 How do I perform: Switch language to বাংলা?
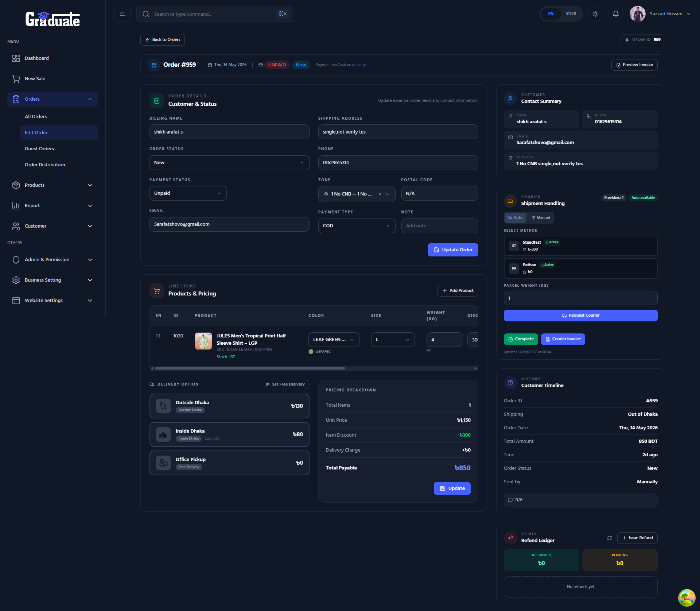571,14
